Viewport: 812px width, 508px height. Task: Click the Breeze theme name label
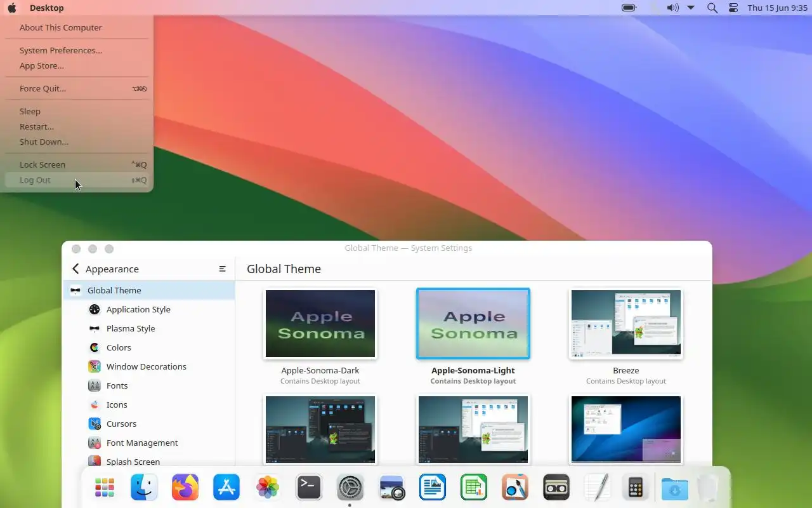(626, 370)
